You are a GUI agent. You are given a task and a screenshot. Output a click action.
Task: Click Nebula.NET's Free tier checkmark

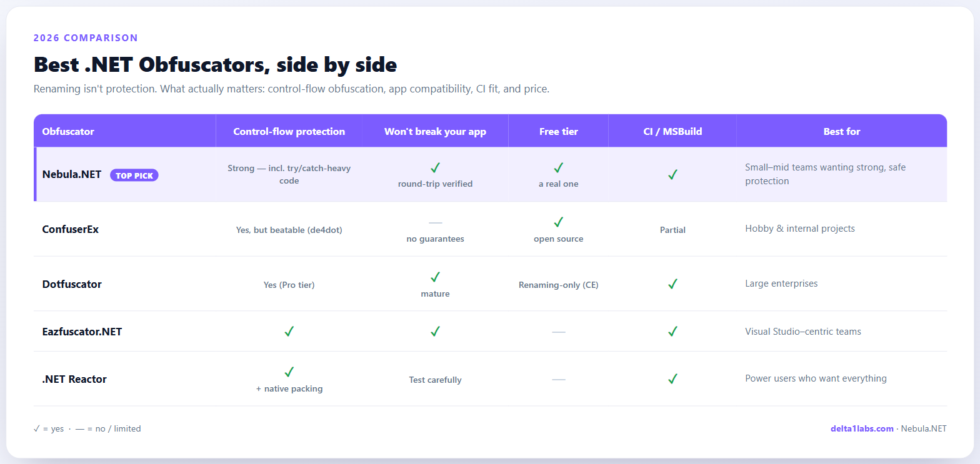click(x=559, y=167)
